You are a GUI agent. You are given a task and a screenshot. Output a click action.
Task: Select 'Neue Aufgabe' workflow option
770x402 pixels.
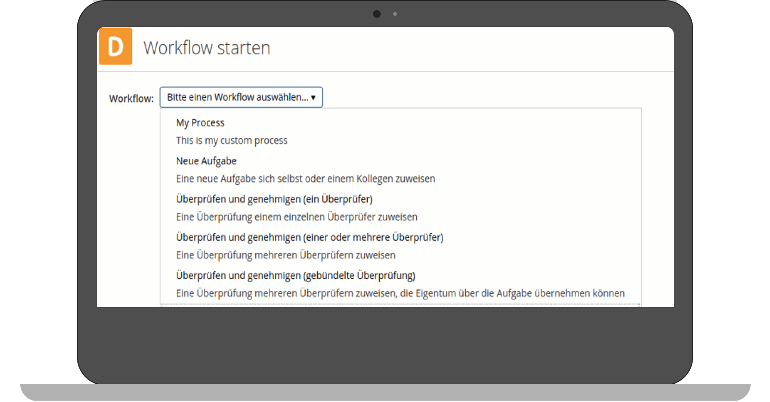coord(206,161)
